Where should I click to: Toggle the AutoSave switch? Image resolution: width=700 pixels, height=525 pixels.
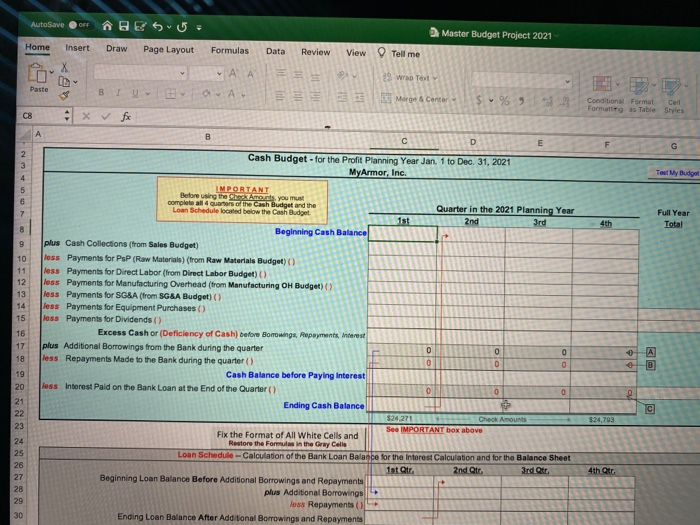coord(79,25)
